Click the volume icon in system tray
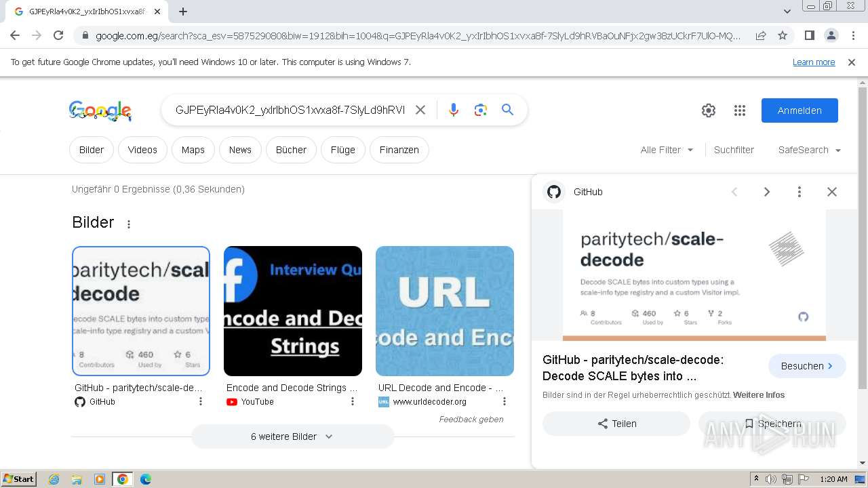The width and height of the screenshot is (868, 488). tap(771, 479)
